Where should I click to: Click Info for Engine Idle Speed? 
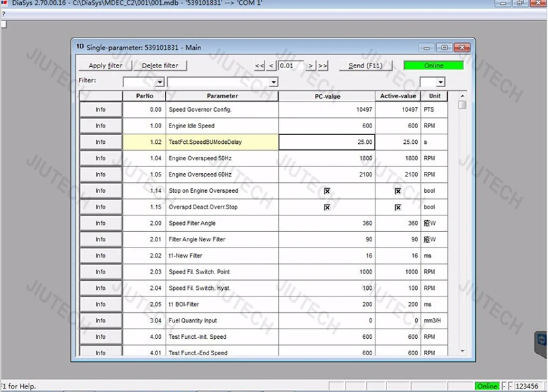point(101,126)
